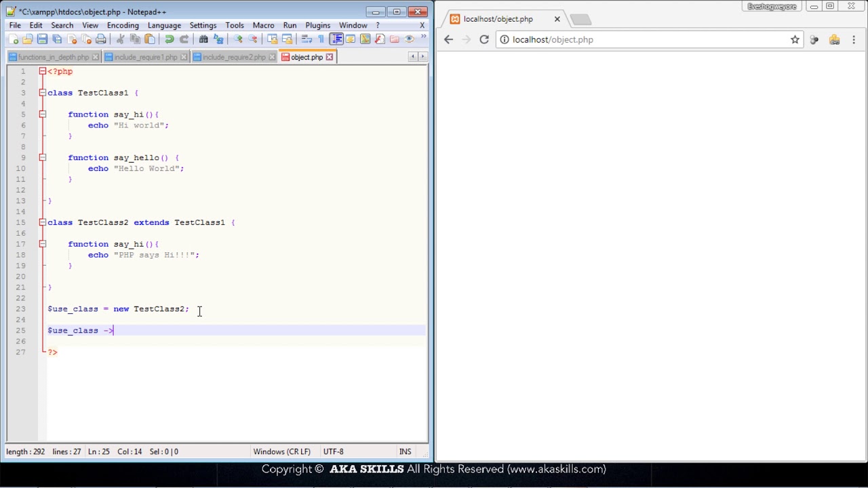Click the Paste clipboard icon
868x488 pixels.
[x=150, y=39]
